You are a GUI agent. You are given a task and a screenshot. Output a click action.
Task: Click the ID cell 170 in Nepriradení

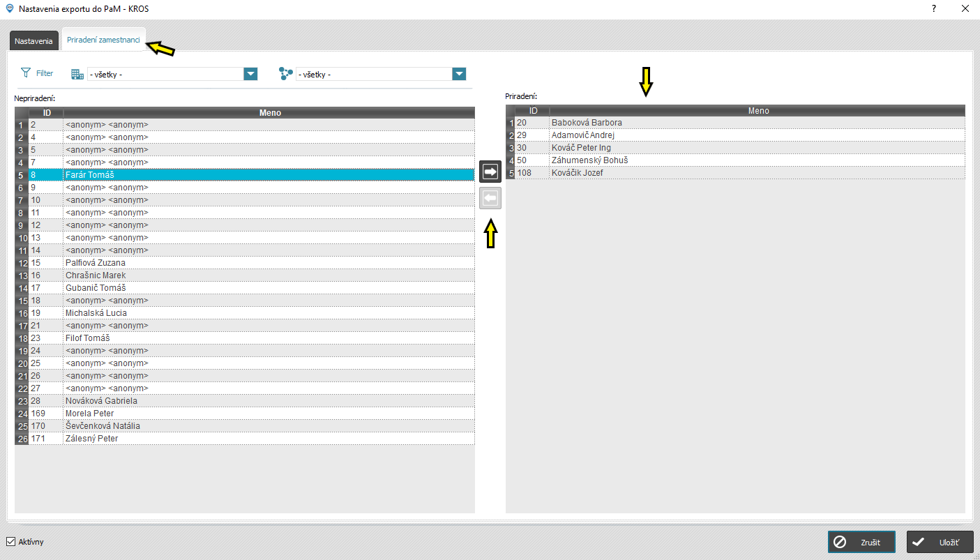click(46, 426)
